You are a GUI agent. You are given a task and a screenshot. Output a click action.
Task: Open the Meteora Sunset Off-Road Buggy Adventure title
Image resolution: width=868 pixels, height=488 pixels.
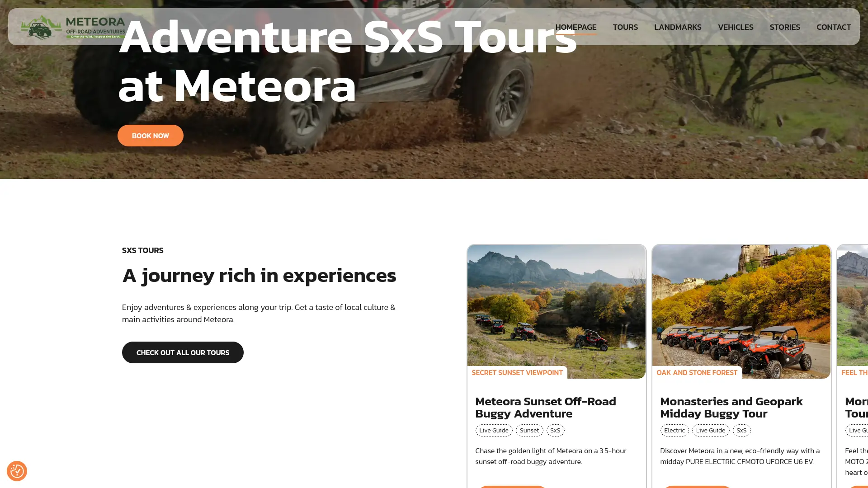pyautogui.click(x=546, y=407)
